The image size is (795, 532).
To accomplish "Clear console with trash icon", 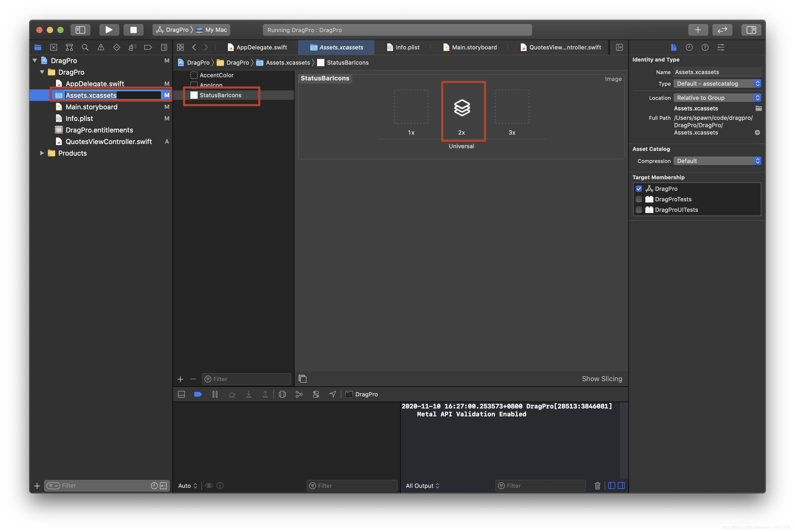I will (597, 485).
